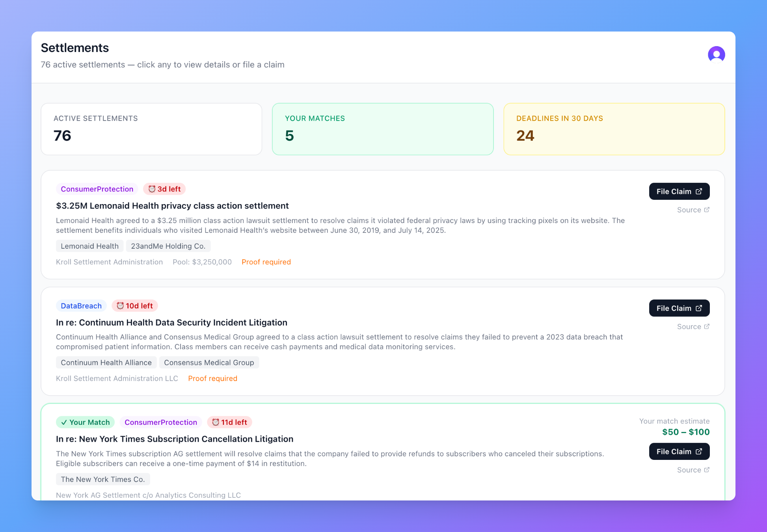Open the Source link for the NYT settlement
Screen dimensions: 767x532
(x=693, y=470)
